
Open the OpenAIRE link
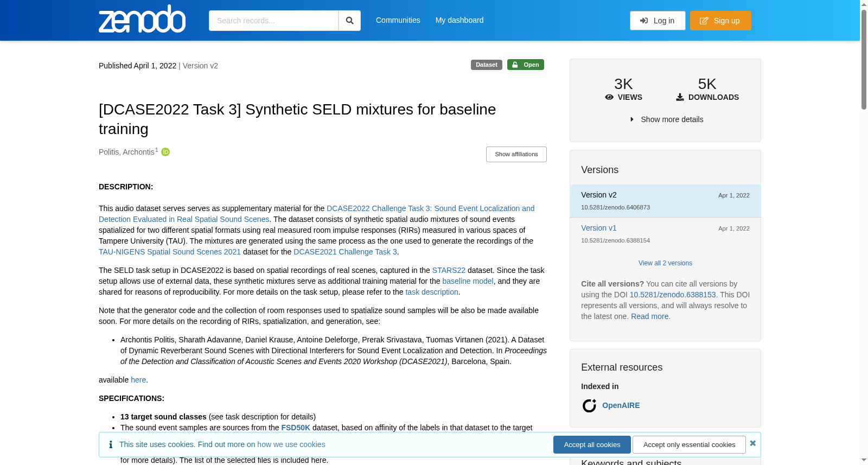(x=621, y=405)
